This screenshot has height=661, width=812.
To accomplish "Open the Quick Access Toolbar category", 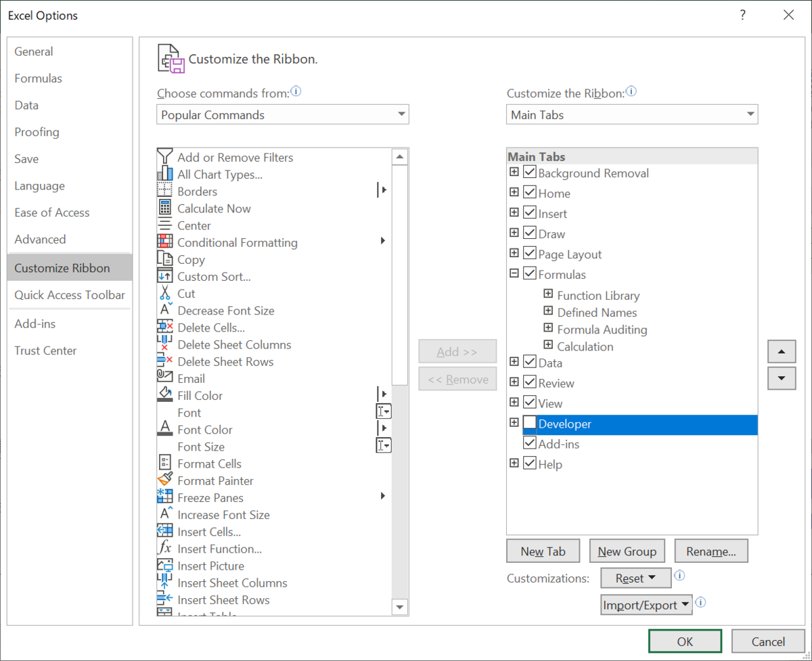I will point(70,294).
